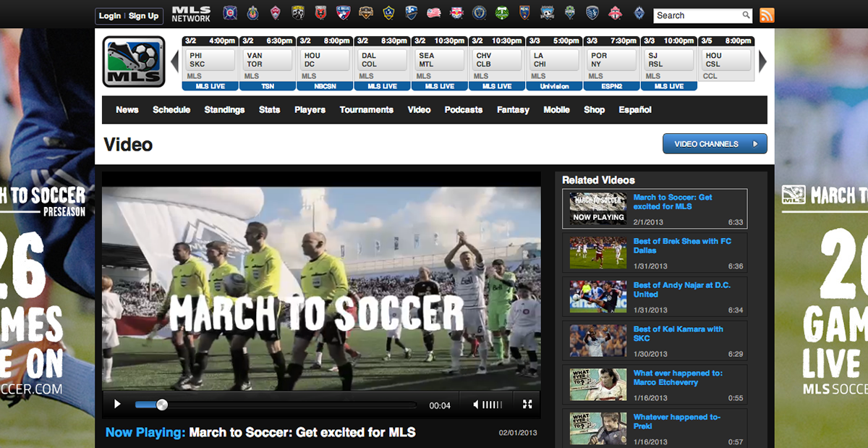
Task: Open the Chicago Fire team crest
Action: coord(230,12)
